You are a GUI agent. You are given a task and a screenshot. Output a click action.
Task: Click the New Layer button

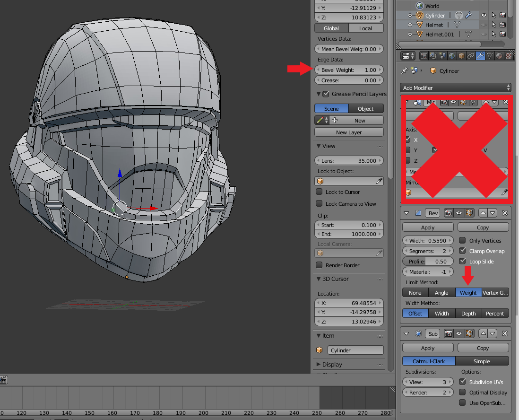(x=349, y=132)
